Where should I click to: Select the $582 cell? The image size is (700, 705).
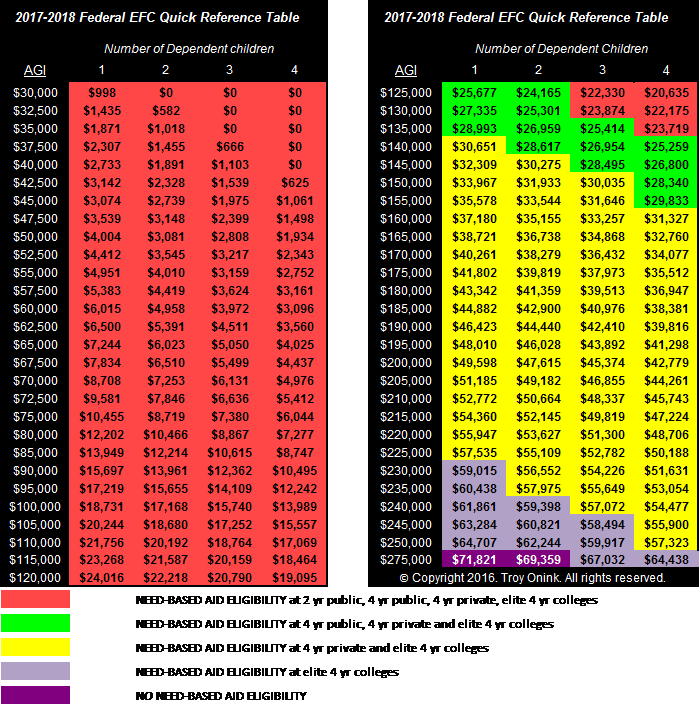[x=166, y=111]
